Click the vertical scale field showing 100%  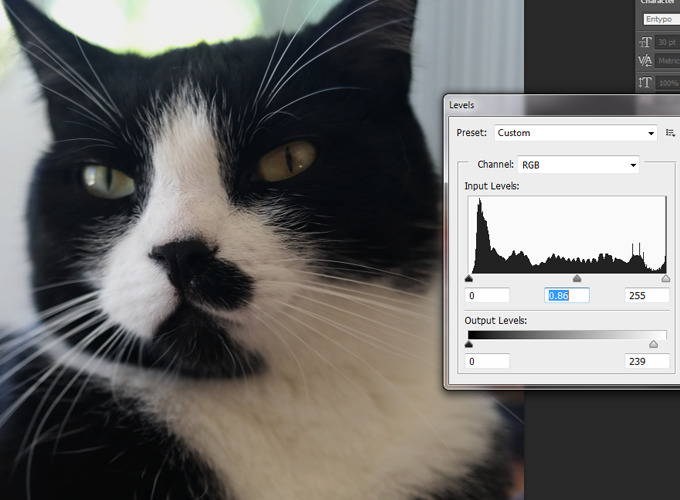point(667,82)
